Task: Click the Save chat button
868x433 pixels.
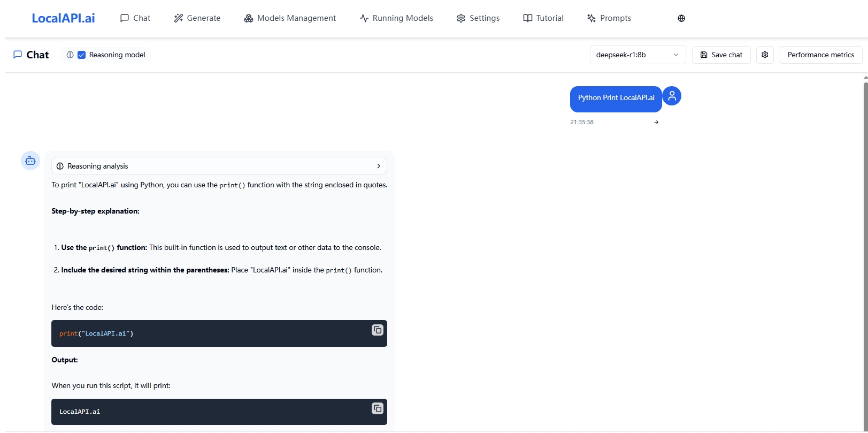Action: (721, 55)
